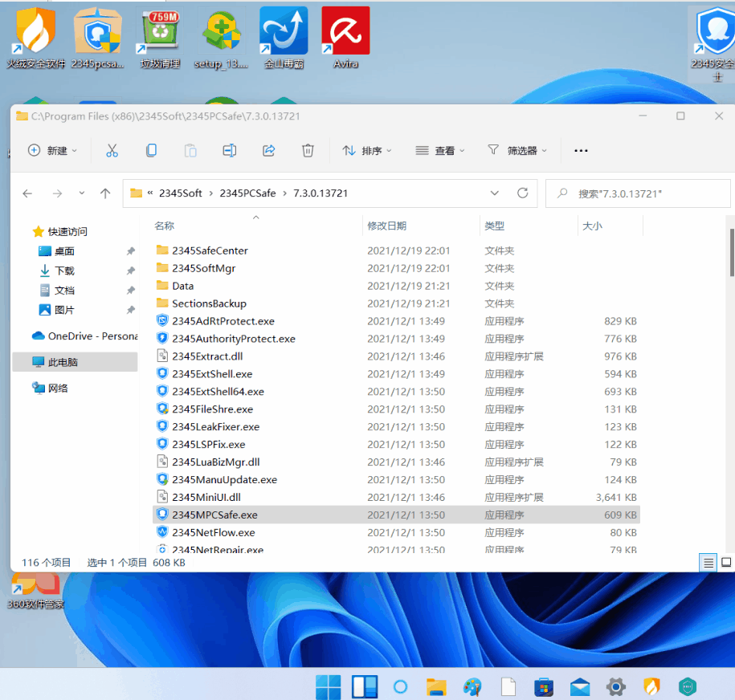735x700 pixels.
Task: Open File Explorer from the taskbar
Action: [x=436, y=687]
